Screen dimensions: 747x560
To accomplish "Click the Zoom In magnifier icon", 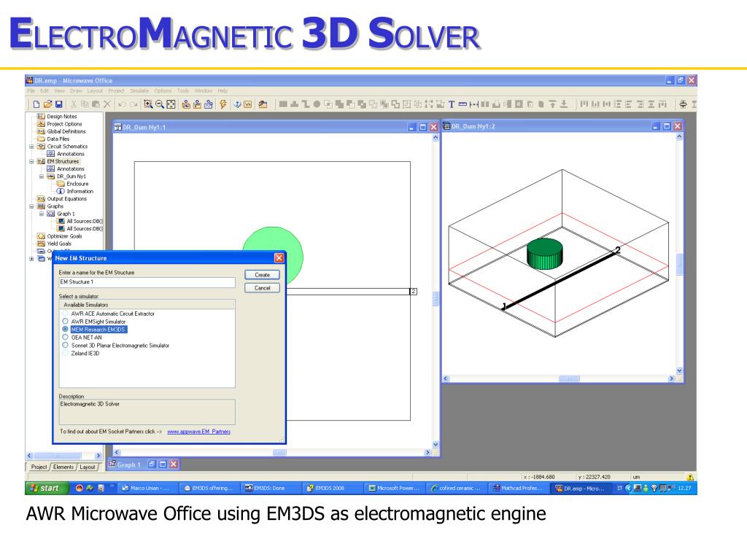I will [149, 104].
